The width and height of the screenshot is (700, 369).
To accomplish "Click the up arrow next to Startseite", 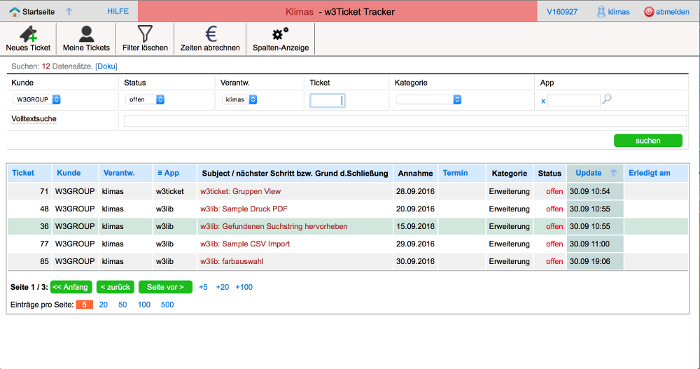I will 69,12.
